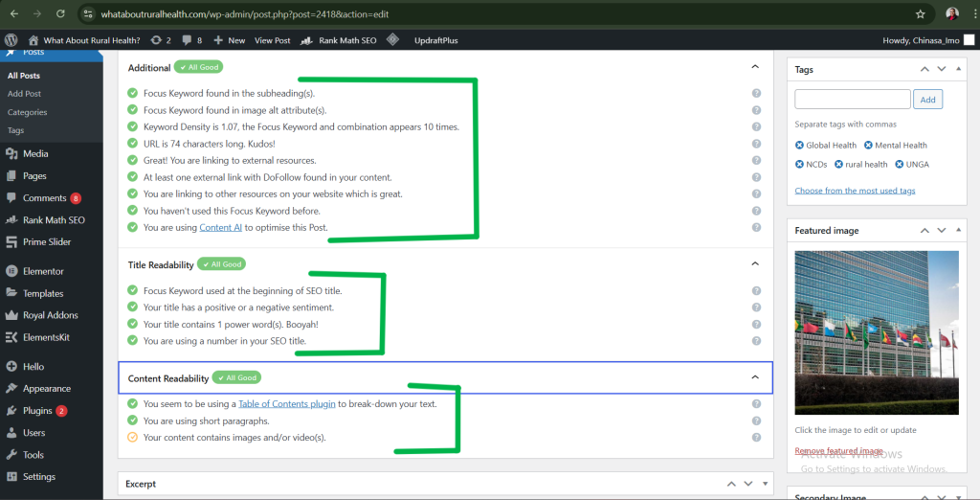Collapse the Title Readability section
This screenshot has height=500, width=980.
(x=754, y=263)
